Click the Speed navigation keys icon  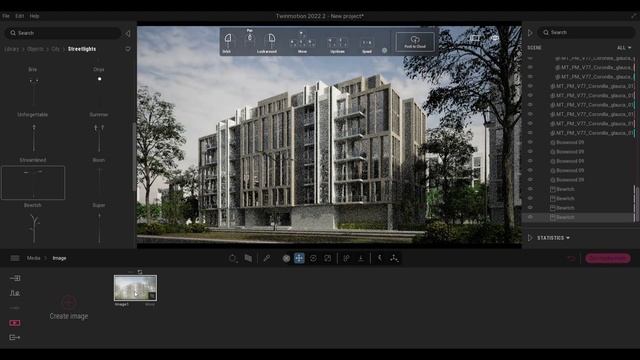(x=367, y=42)
